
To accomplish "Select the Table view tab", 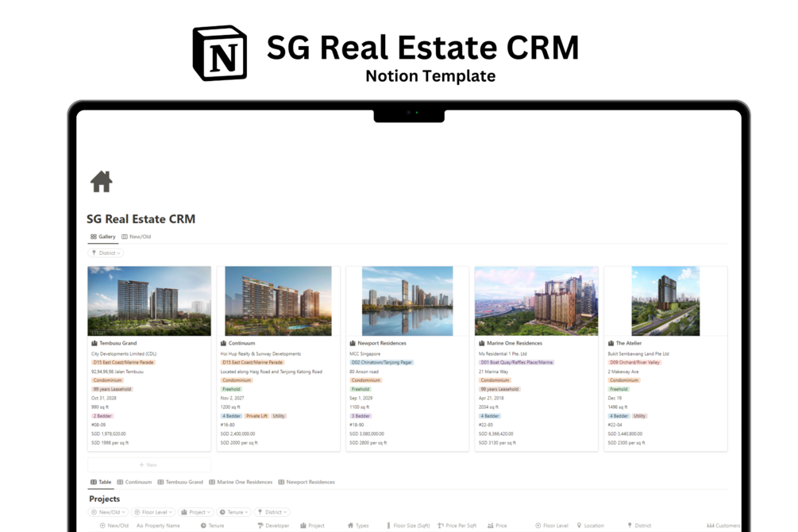I will point(101,482).
